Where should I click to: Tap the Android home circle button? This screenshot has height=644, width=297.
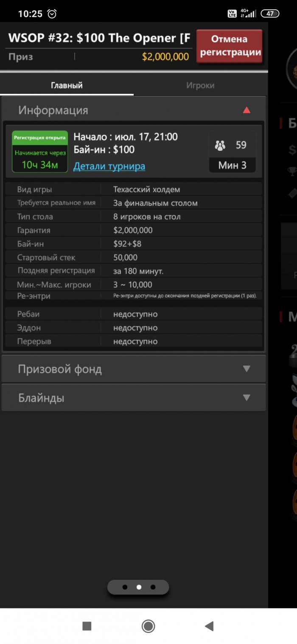(148, 626)
